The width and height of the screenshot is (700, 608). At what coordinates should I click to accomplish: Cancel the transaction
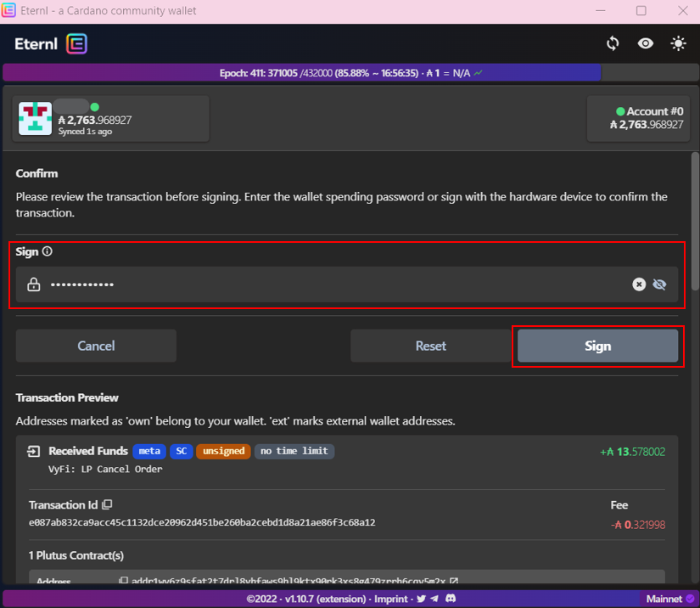96,346
